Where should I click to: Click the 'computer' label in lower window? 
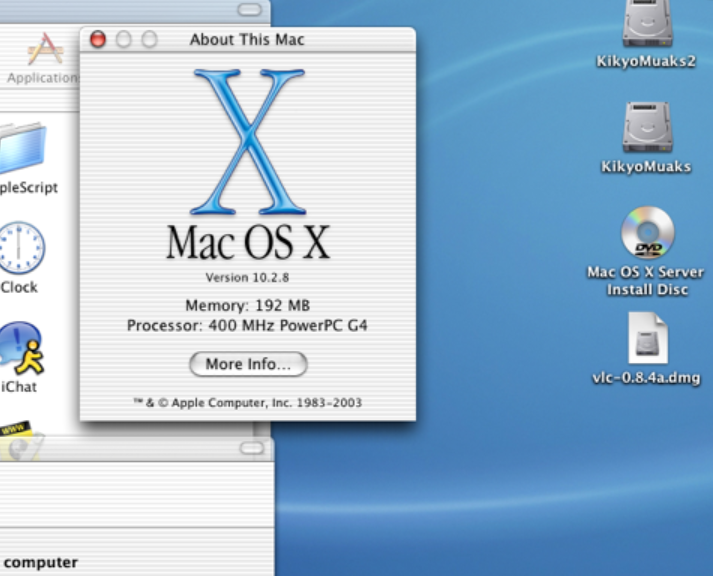tap(41, 563)
